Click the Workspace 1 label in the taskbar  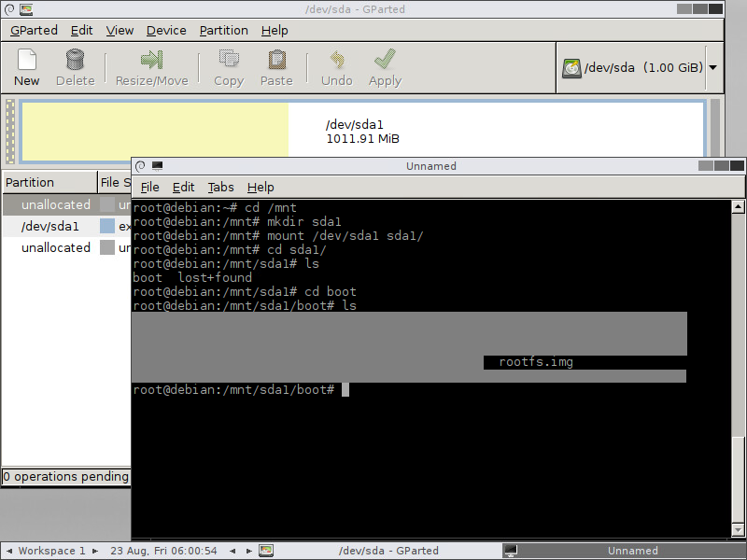[x=51, y=551]
